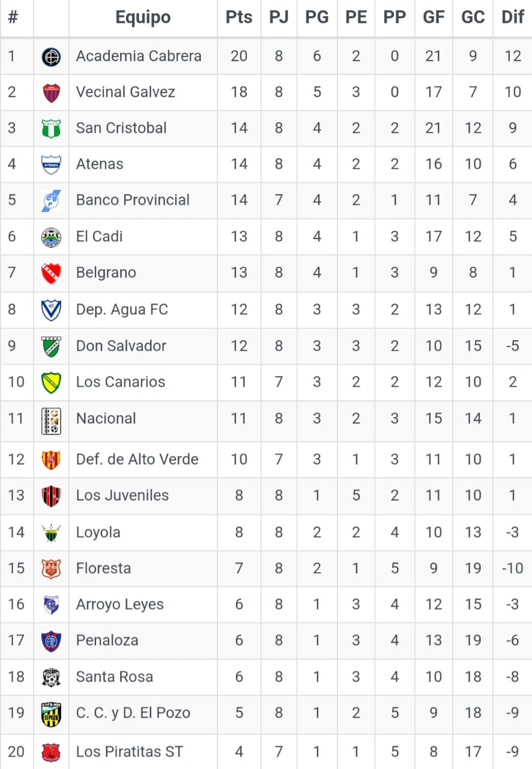Screen dimensions: 532x769
Task: Click the Equipo column header
Action: click(x=143, y=17)
